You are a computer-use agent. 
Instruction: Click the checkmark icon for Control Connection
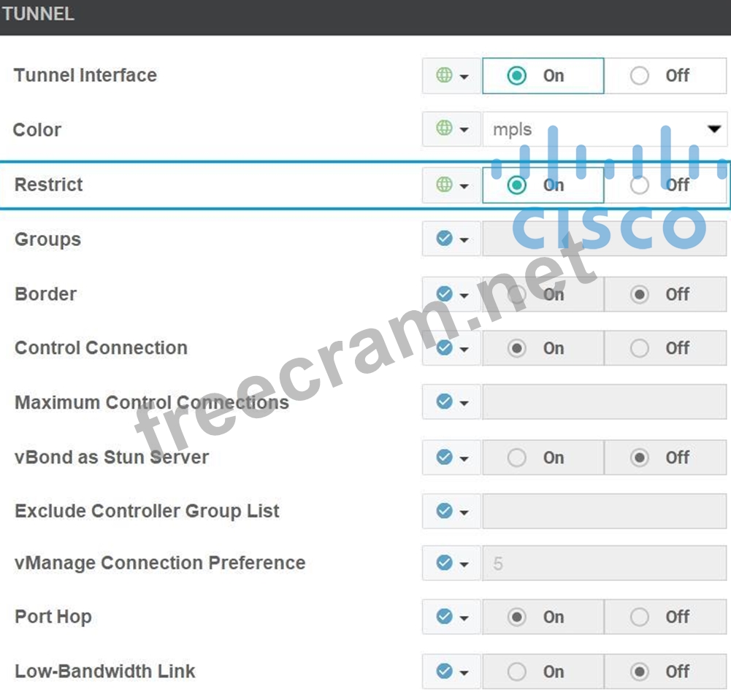[444, 347]
